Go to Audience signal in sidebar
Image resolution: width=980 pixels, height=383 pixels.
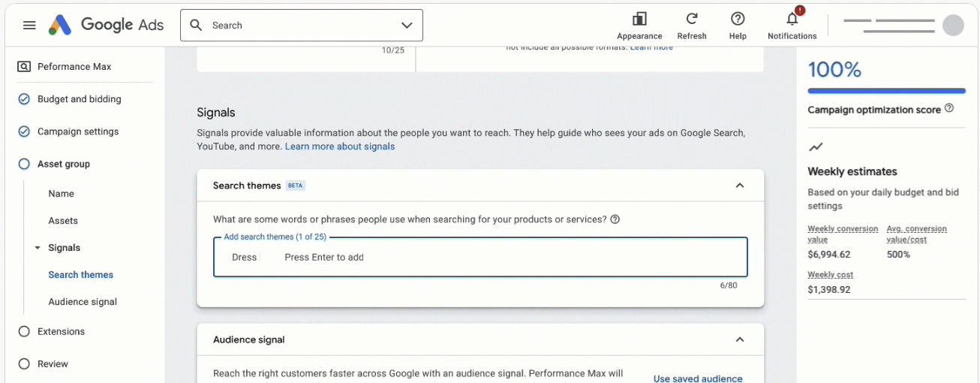click(83, 302)
